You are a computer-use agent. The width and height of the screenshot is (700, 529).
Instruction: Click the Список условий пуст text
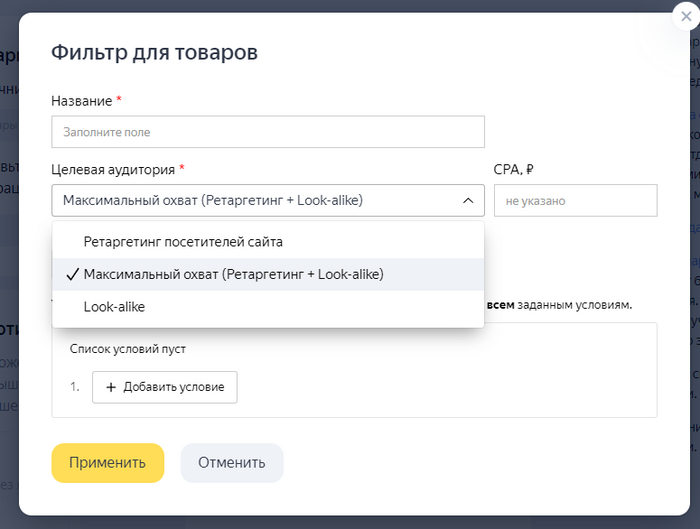[x=128, y=349]
